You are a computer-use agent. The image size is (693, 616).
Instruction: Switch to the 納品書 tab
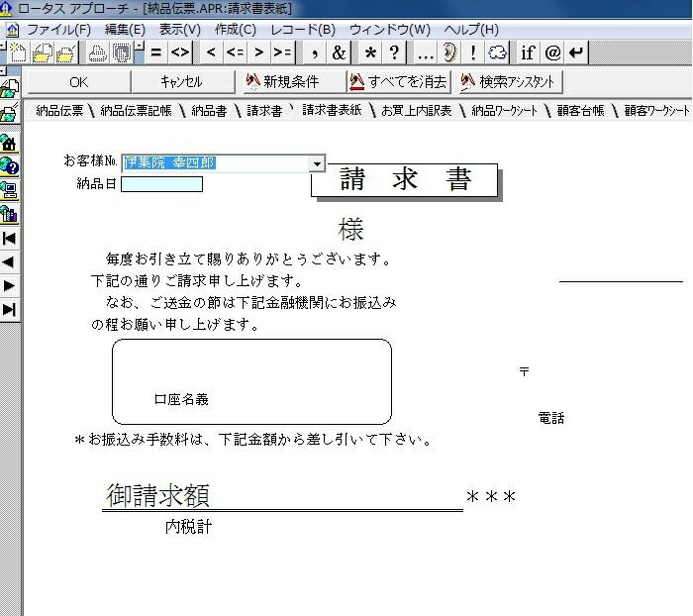pos(209,111)
